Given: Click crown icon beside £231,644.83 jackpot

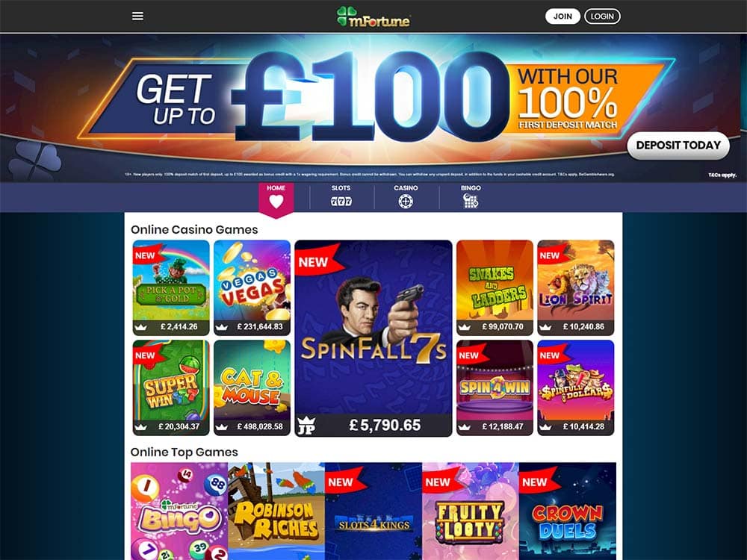Looking at the screenshot, I should point(222,327).
